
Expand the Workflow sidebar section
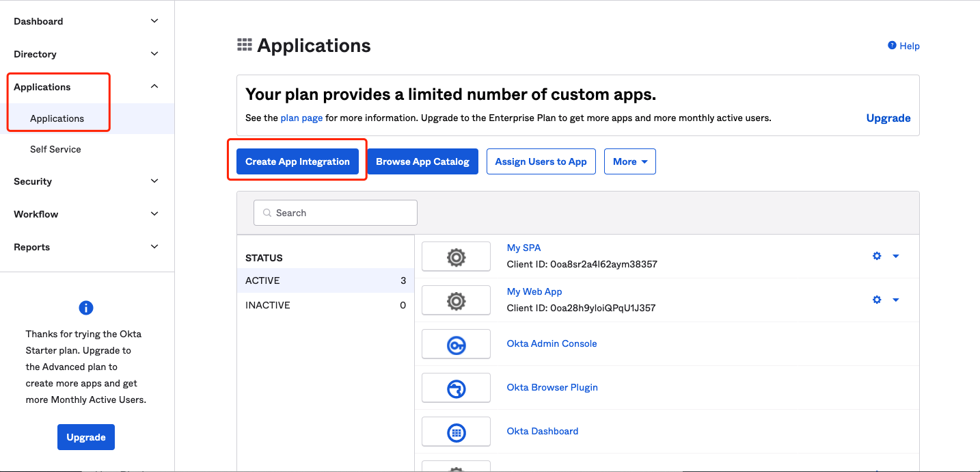coord(154,214)
